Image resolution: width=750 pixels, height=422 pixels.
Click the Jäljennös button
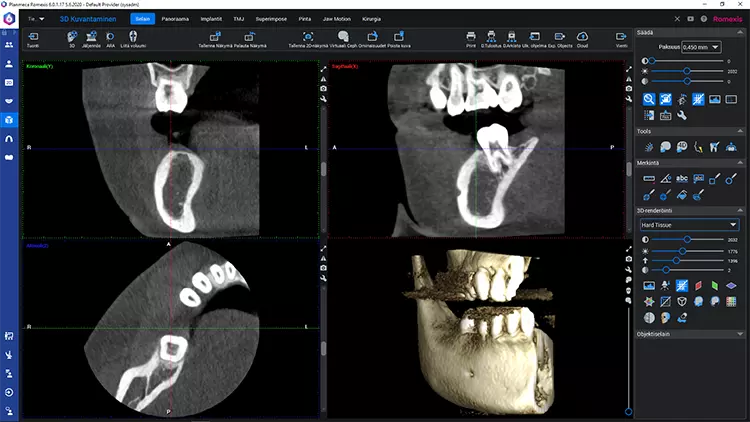[91, 39]
